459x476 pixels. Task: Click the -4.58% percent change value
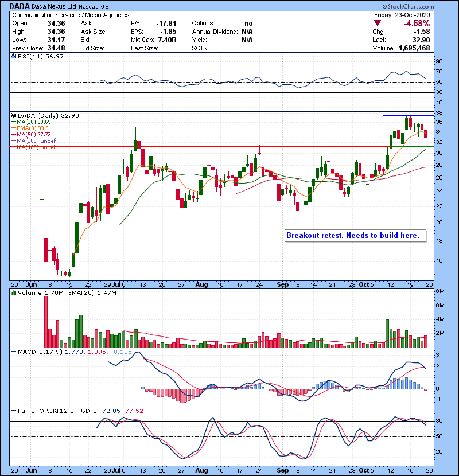pos(417,24)
